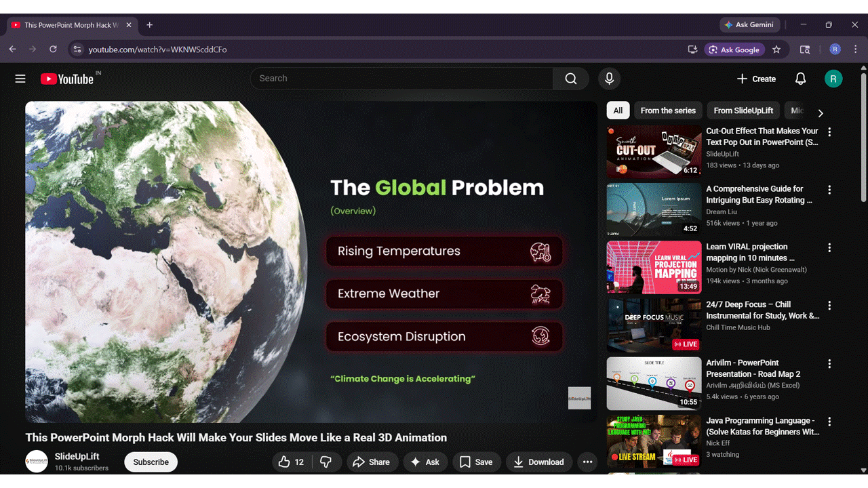Open options for Learn VIRAL projection video

[829, 248]
